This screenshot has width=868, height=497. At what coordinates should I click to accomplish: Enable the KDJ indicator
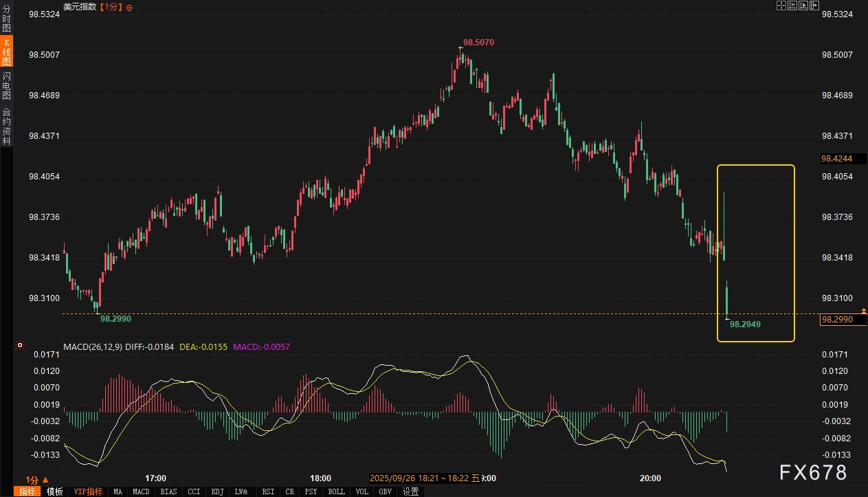tap(218, 492)
